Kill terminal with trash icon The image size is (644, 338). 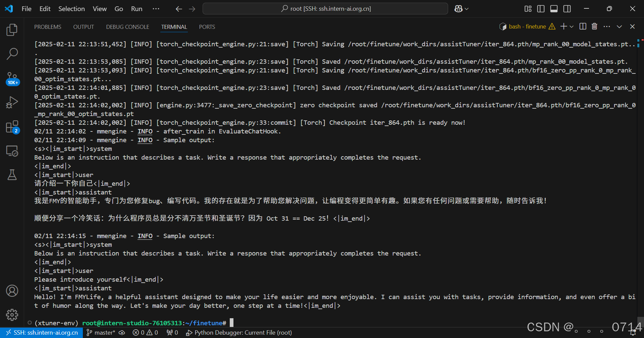click(594, 26)
